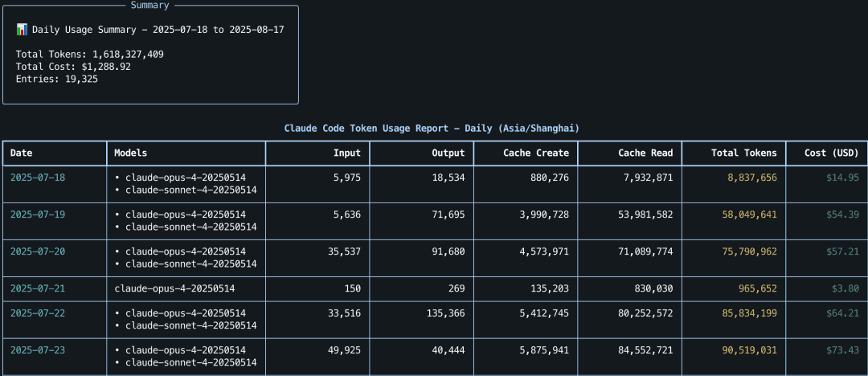Click the Total Cost $1,288.92 line

tap(73, 67)
